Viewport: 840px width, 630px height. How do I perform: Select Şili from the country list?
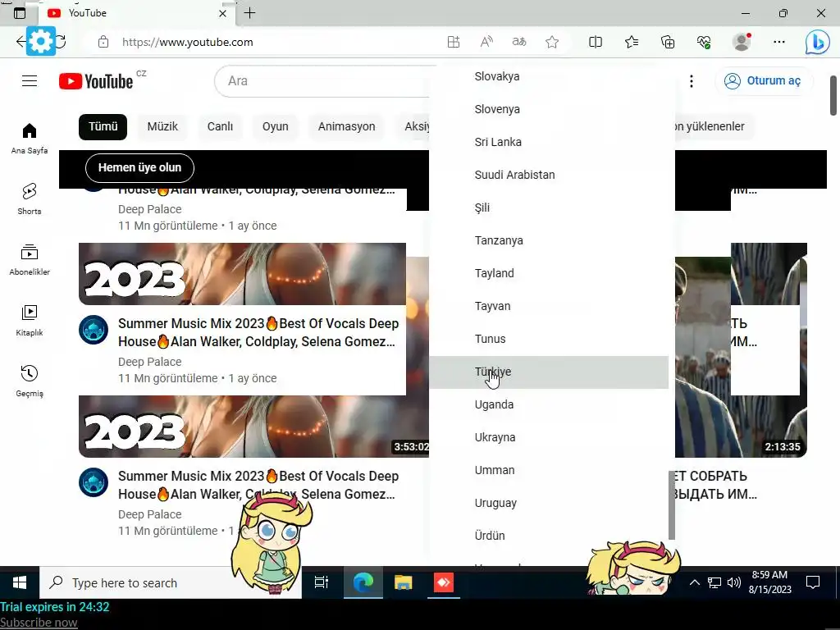(549, 208)
